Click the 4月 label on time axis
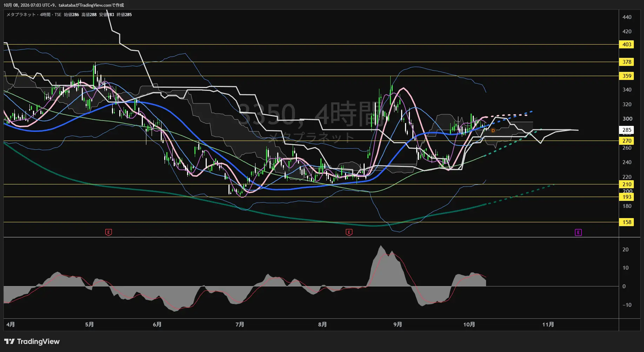 (11, 325)
